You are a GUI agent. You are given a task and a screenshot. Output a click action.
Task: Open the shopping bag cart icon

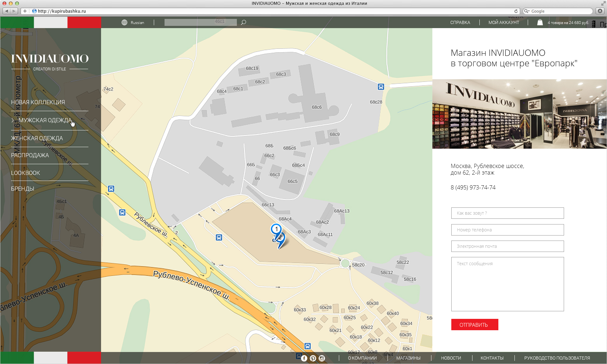(x=540, y=22)
